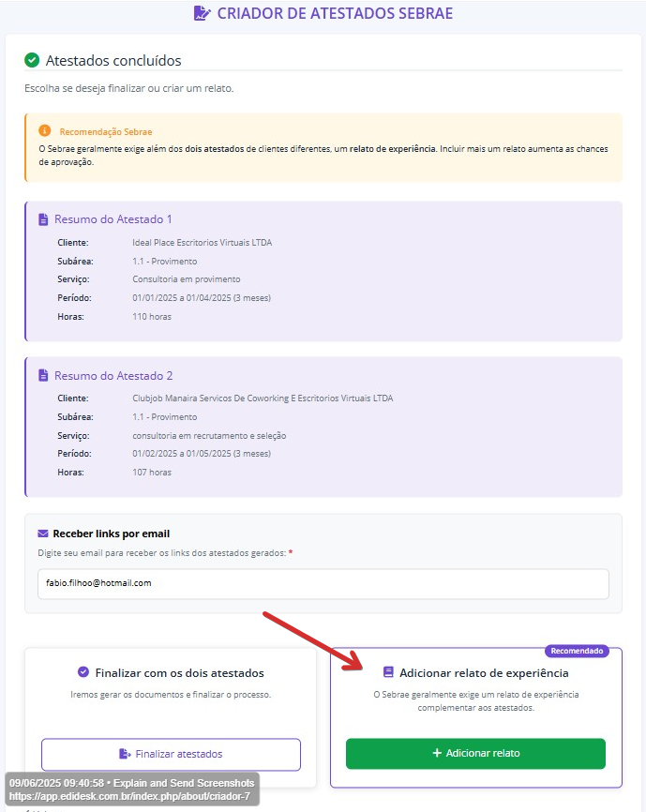646x812 pixels.
Task: Click the envelope icon beside Receber links por email
Action: pos(43,534)
